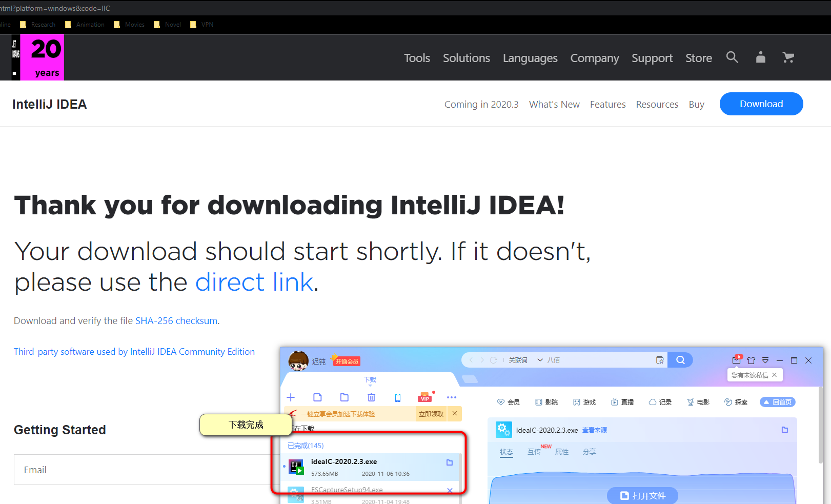Open the Tools menu on JetBrains header
This screenshot has width=831, height=504.
click(417, 58)
